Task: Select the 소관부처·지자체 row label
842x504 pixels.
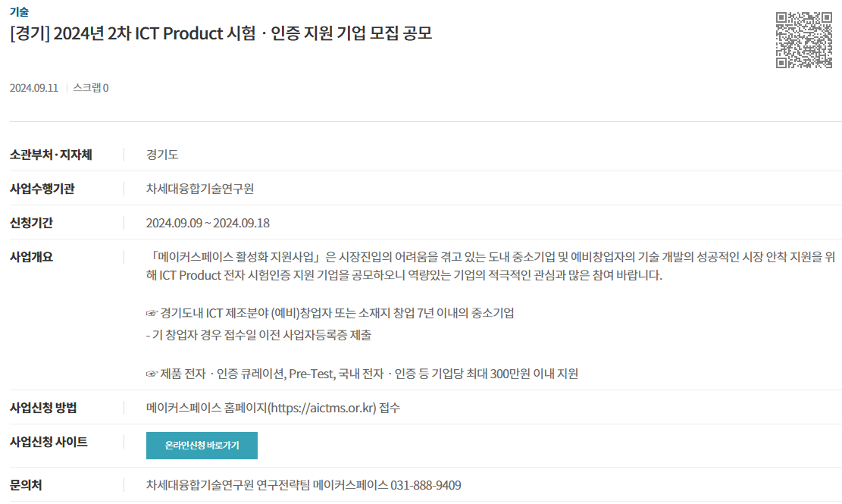Action: pyautogui.click(x=51, y=155)
